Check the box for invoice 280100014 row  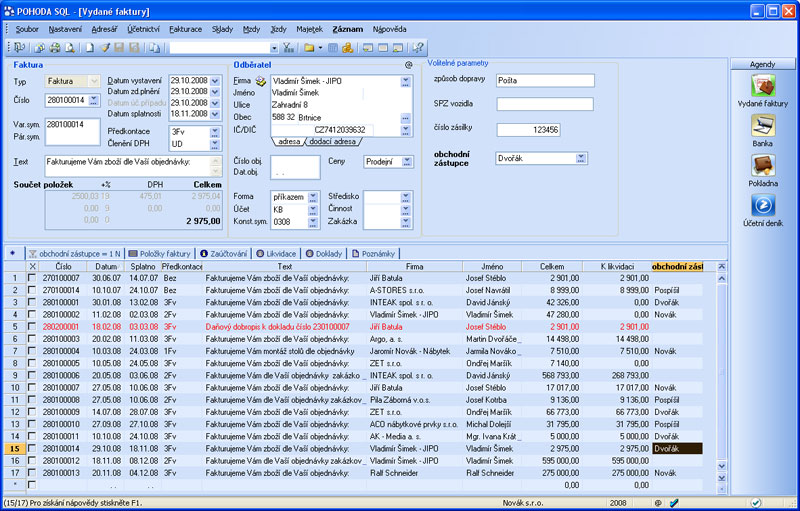click(32, 448)
